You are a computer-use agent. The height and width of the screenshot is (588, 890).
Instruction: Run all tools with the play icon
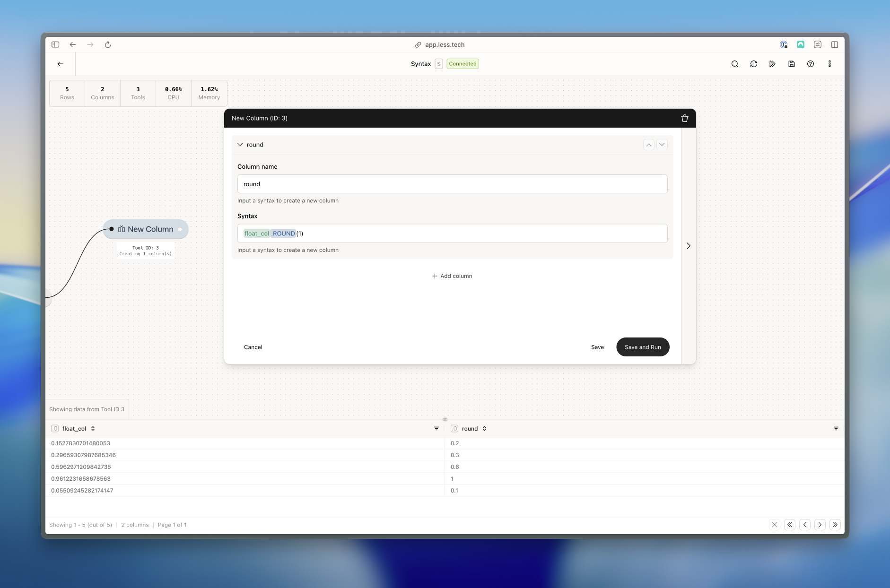772,64
